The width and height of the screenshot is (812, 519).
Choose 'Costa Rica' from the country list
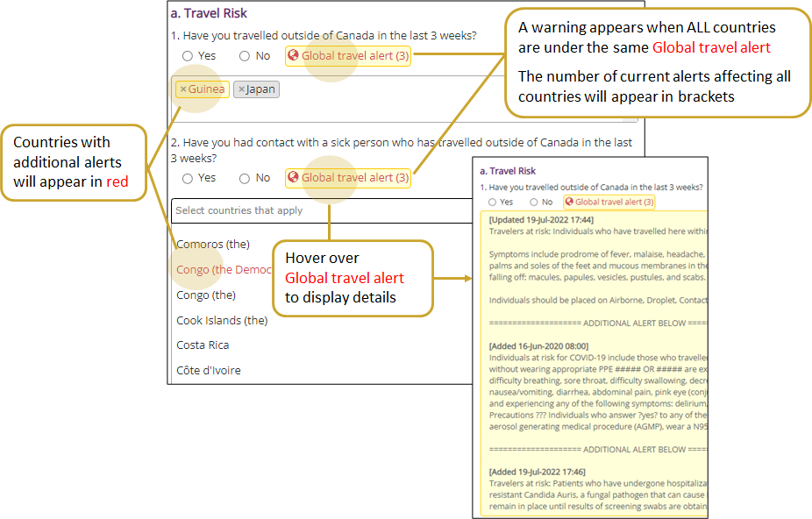tap(203, 345)
